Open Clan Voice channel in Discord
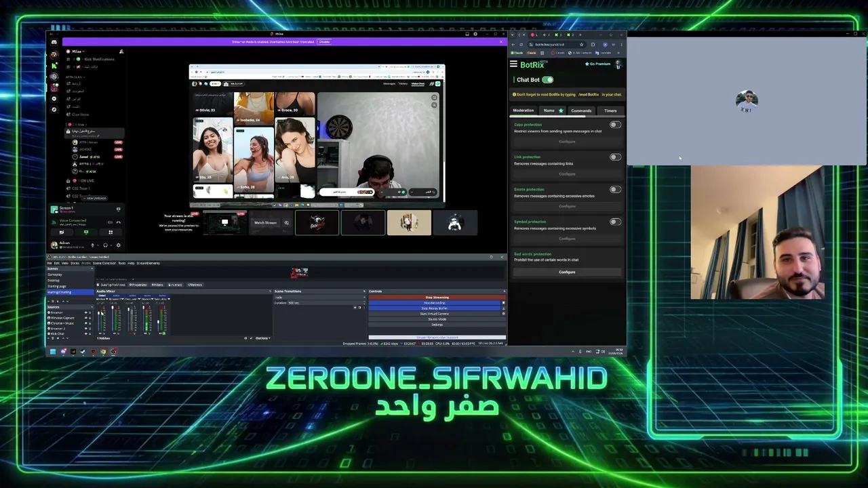Image resolution: width=868 pixels, height=488 pixels. [80, 115]
